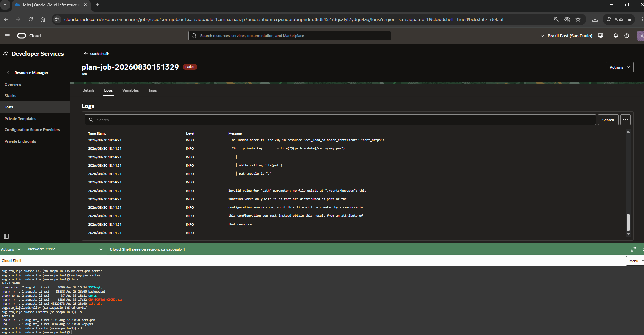The height and width of the screenshot is (335, 644).
Task: Open the Cloud Shell Menu dropdown
Action: click(636, 261)
